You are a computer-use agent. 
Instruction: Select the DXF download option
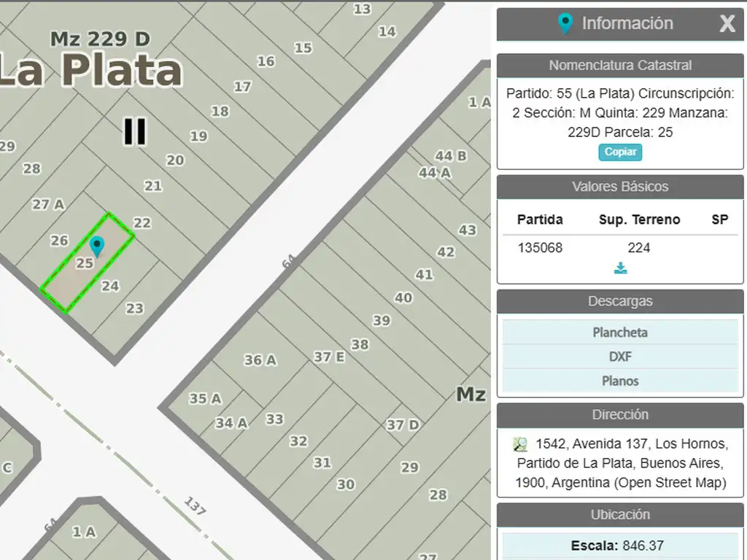tap(620, 357)
